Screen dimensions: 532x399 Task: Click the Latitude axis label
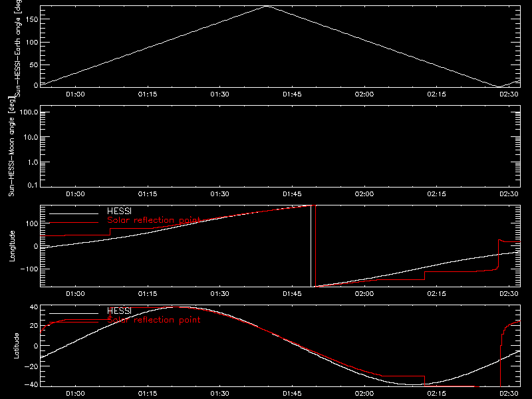pos(16,346)
